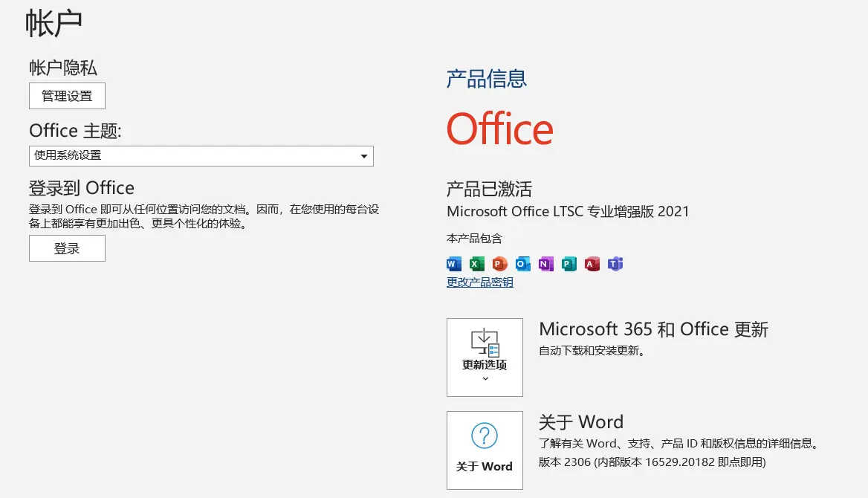Select the Office 主题 label

coord(75,131)
